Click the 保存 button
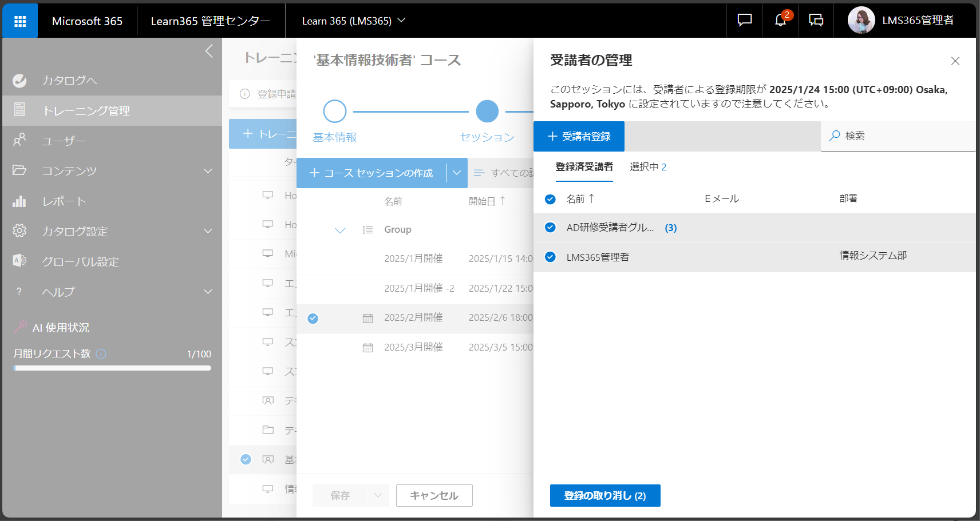 [x=340, y=496]
